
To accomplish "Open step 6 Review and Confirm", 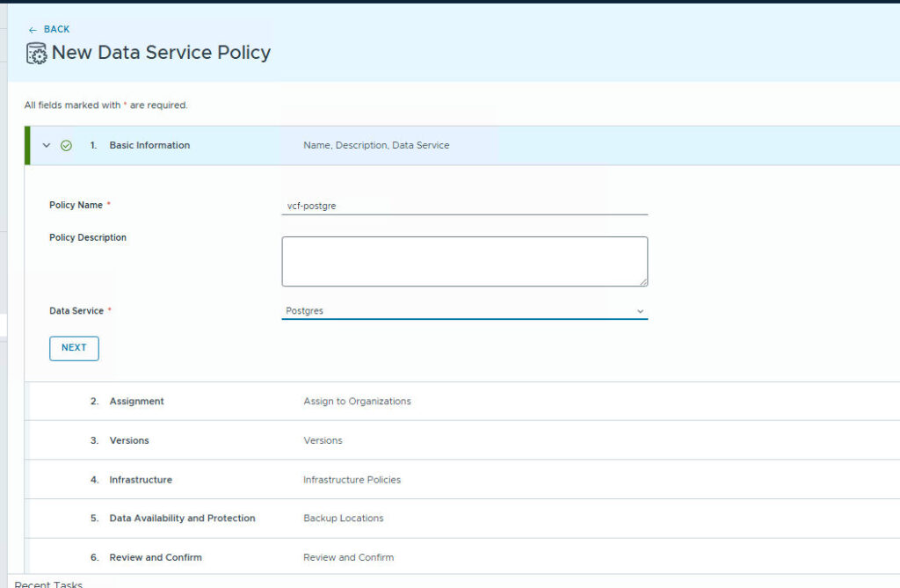I will [x=156, y=557].
